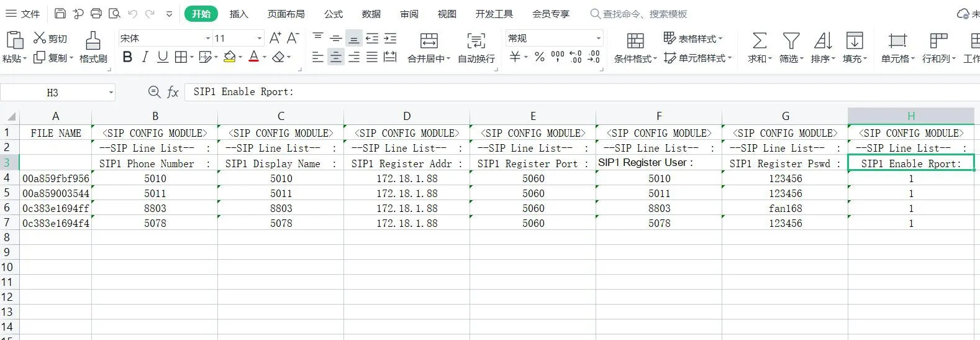Click the decrease indent icon
Screen dimensions: 980x340
pyautogui.click(x=372, y=38)
